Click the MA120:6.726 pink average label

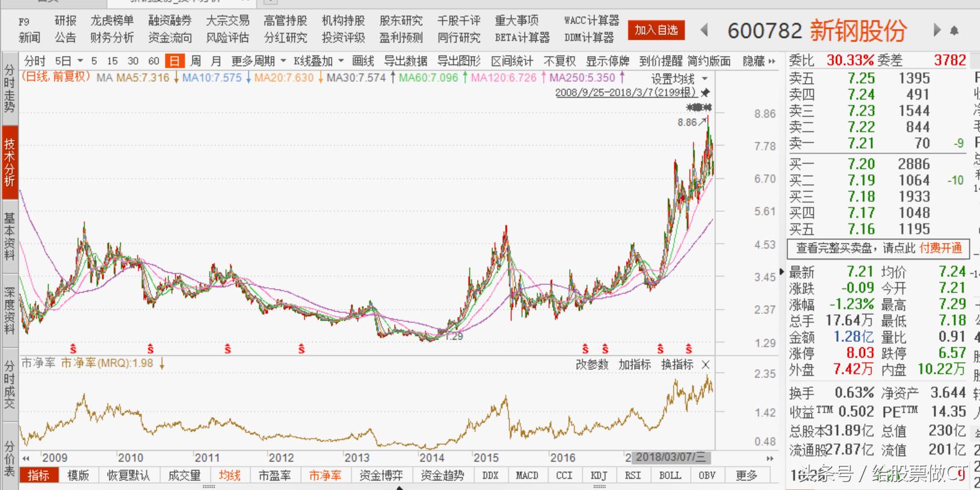point(504,78)
